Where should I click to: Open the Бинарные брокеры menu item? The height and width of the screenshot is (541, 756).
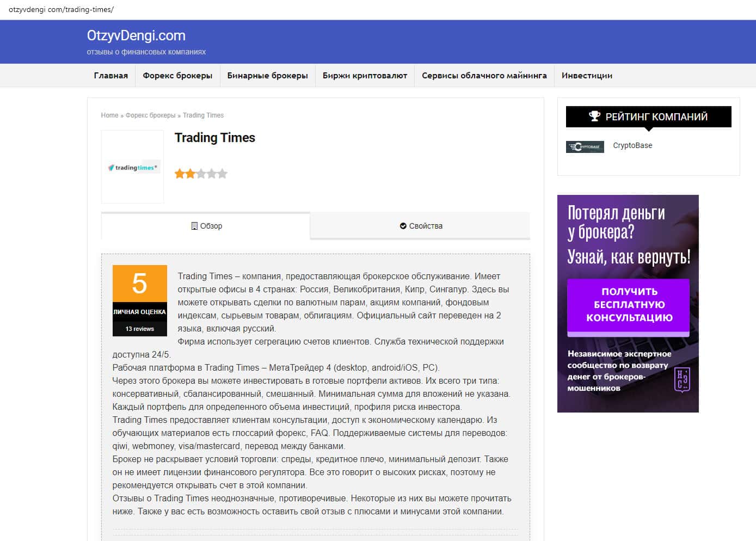[268, 76]
